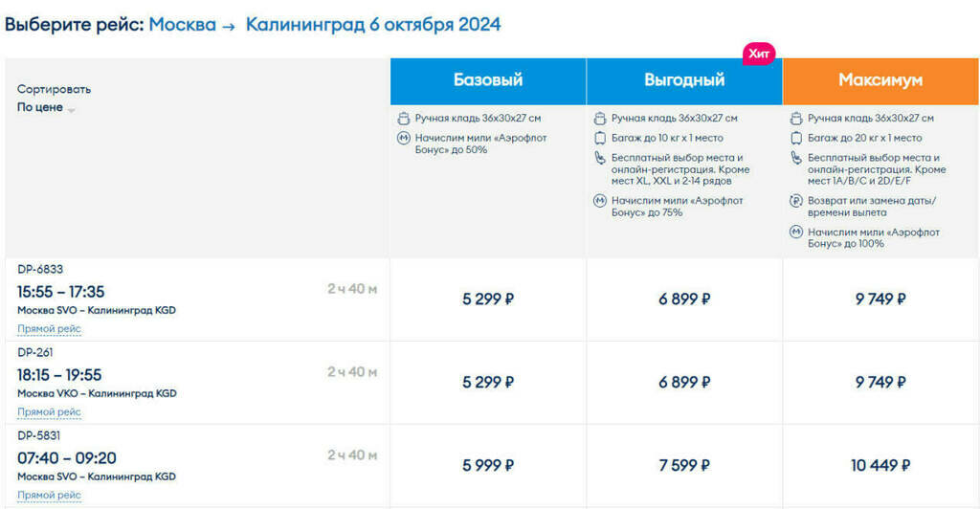
Task: Open Прямой рейс link for flight DP-261
Action: [50, 412]
